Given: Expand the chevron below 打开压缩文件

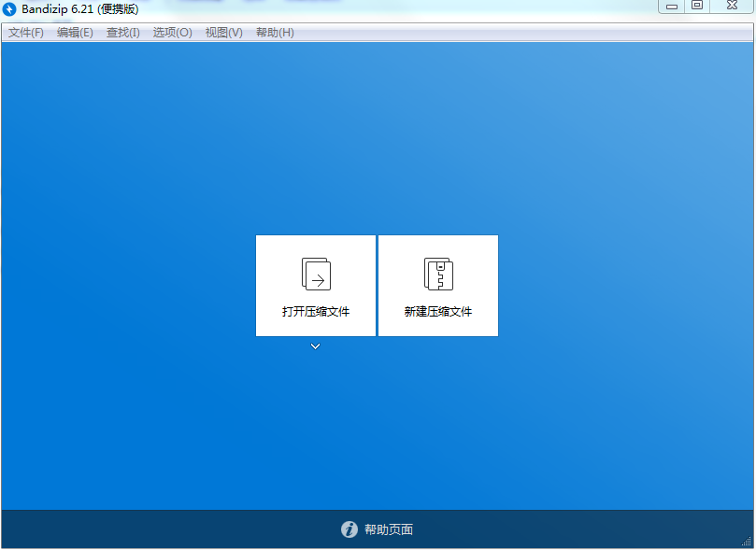Looking at the screenshot, I should tap(315, 346).
